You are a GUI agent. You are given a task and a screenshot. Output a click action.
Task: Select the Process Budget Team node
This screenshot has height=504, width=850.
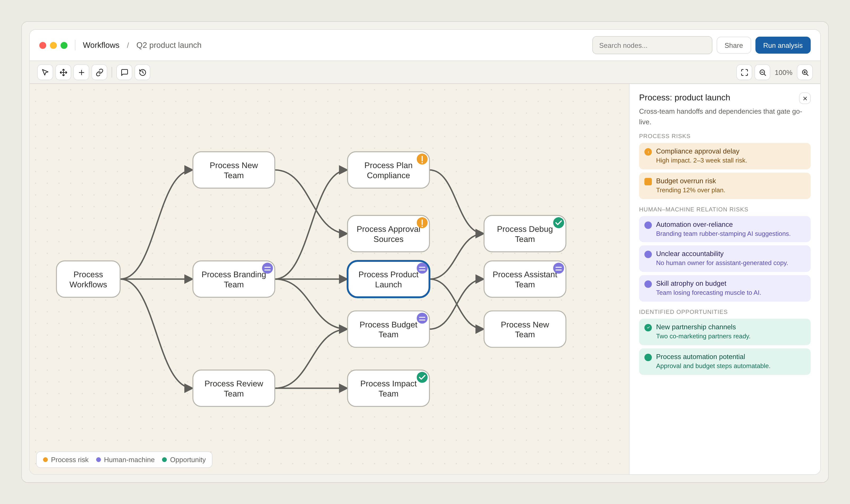click(x=388, y=330)
